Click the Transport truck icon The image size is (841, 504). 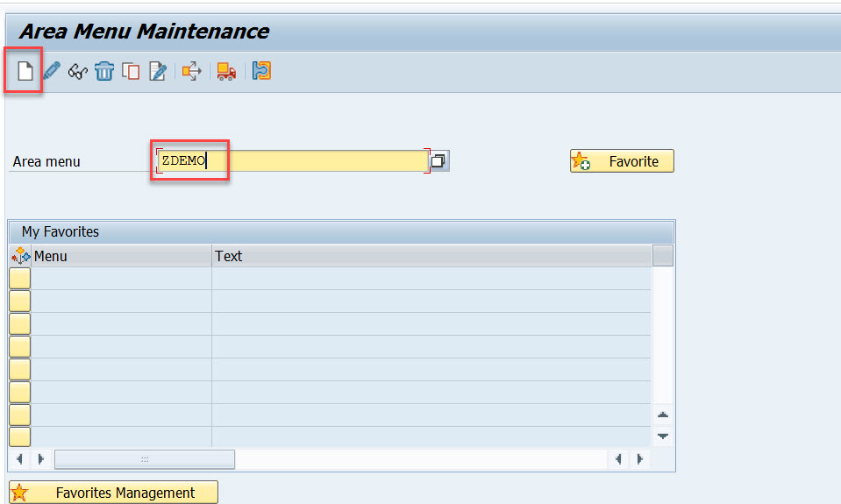pyautogui.click(x=226, y=71)
